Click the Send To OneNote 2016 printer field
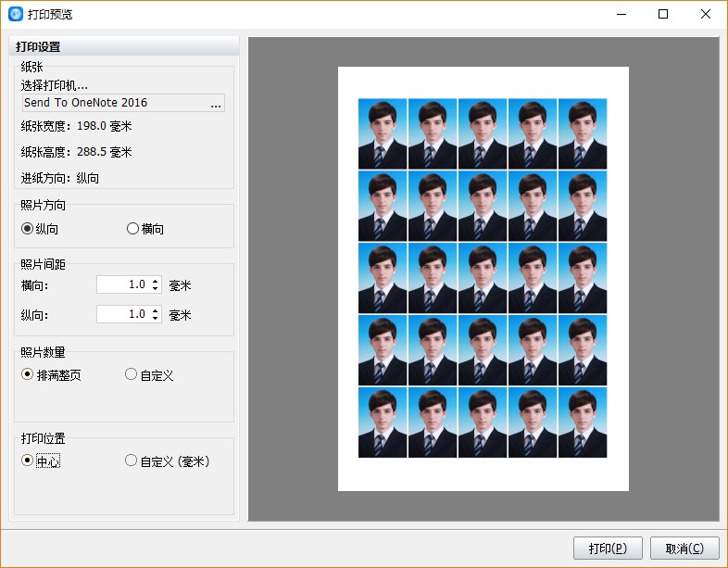This screenshot has width=728, height=568. (x=113, y=103)
